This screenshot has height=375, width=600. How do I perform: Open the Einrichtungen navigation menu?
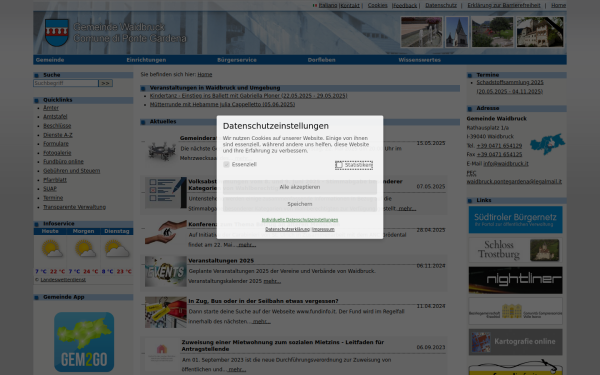pos(146,60)
